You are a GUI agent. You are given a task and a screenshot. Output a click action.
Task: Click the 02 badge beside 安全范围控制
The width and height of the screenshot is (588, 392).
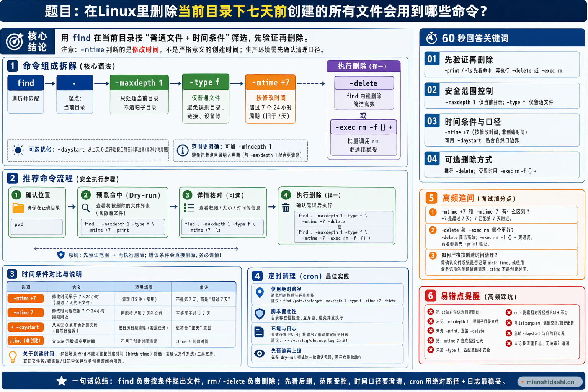(x=432, y=90)
